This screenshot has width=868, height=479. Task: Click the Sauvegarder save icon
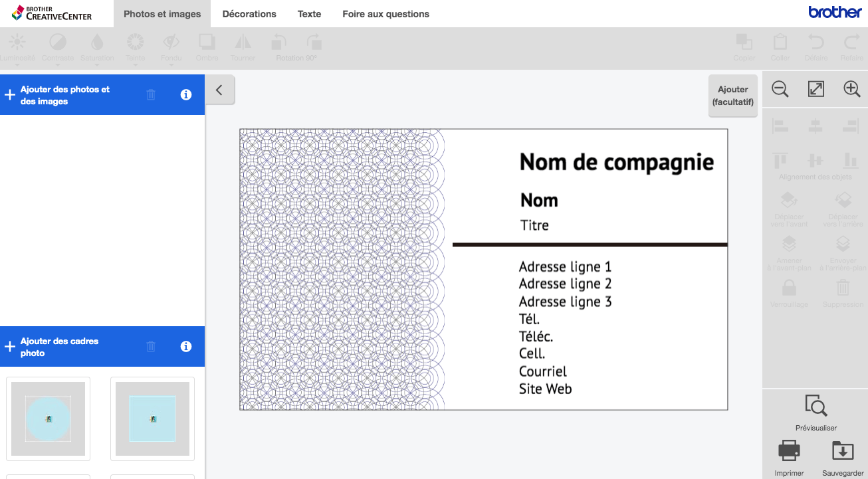(x=843, y=450)
